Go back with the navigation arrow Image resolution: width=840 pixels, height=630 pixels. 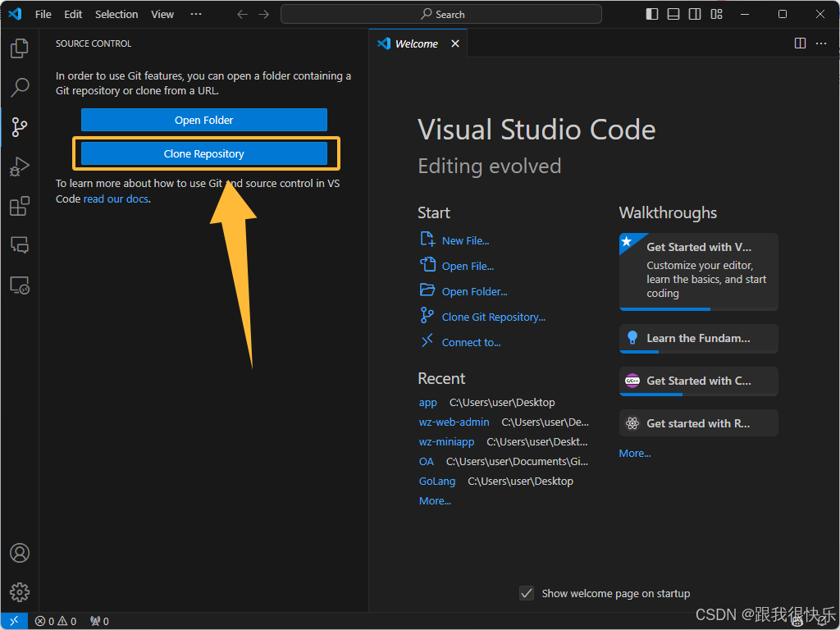point(243,15)
